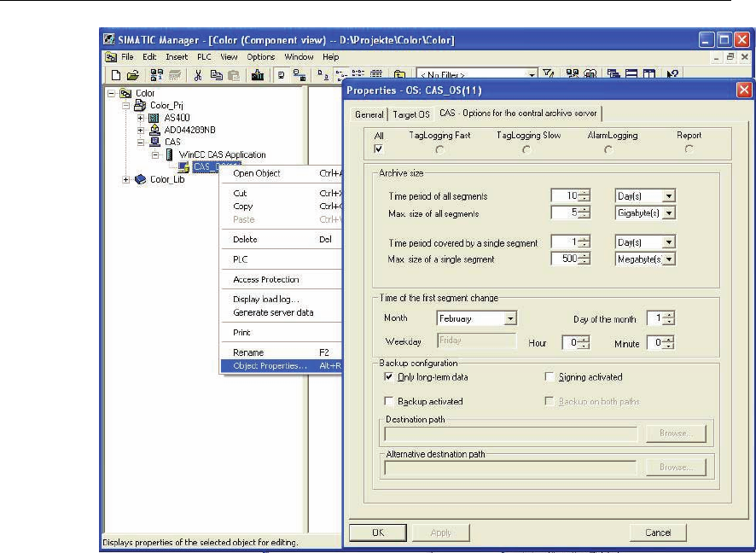Click Browse for Destination path
This screenshot has width=756, height=553.
tap(676, 434)
